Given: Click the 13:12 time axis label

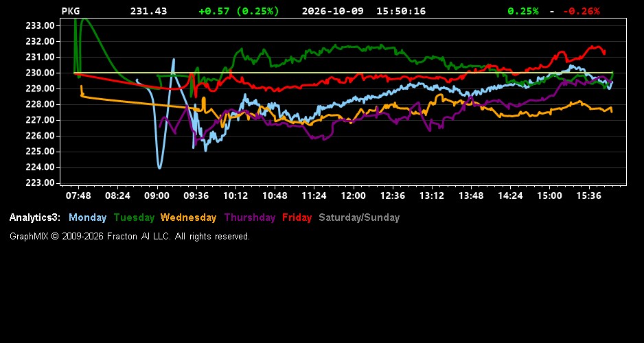Looking at the screenshot, I should coord(432,196).
